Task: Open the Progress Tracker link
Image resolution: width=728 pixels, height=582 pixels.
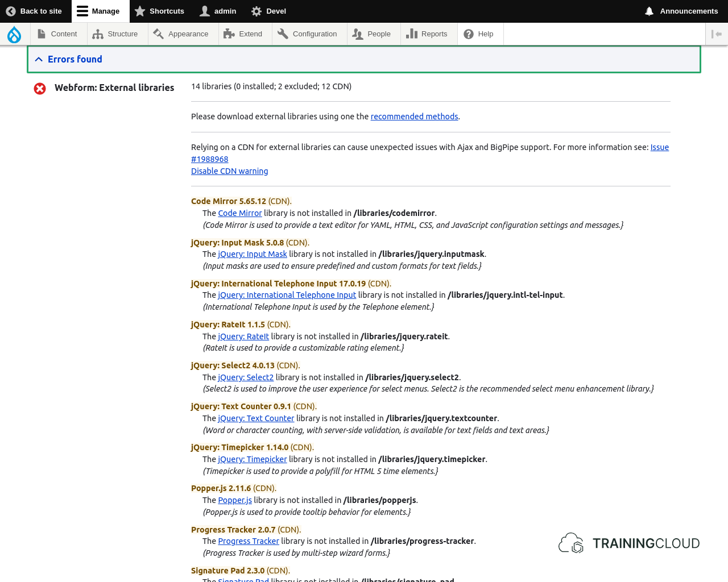Action: (249, 541)
